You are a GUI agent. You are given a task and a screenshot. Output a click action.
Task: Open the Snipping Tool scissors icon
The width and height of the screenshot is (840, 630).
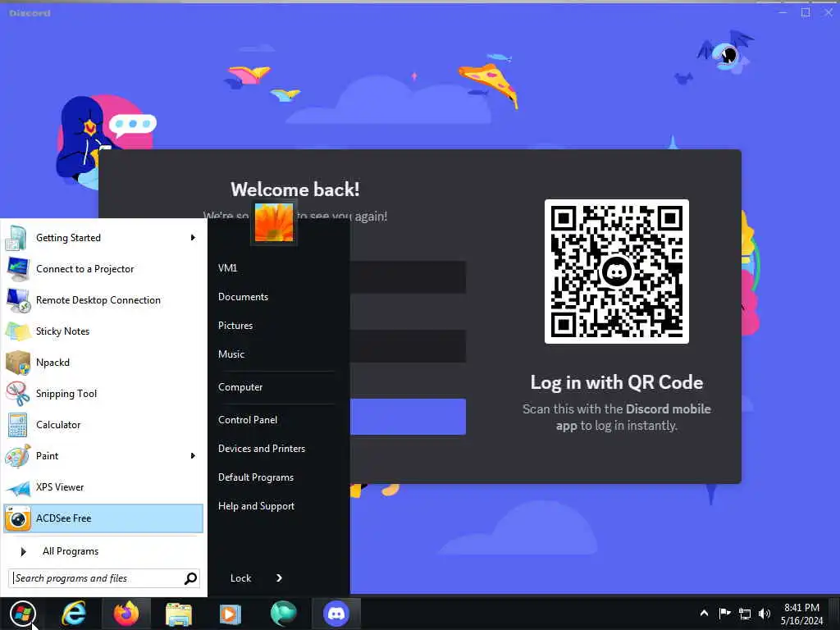[x=18, y=393]
